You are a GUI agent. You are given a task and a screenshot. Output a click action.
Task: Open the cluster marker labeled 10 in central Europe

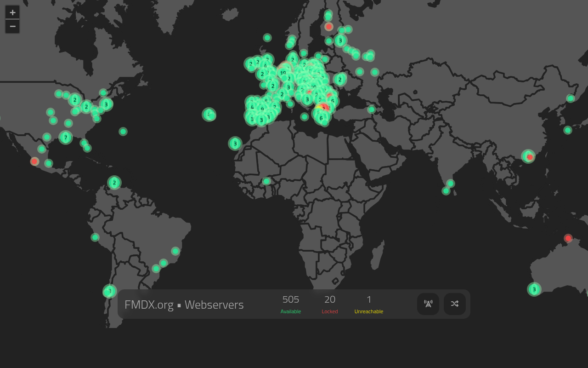click(314, 87)
